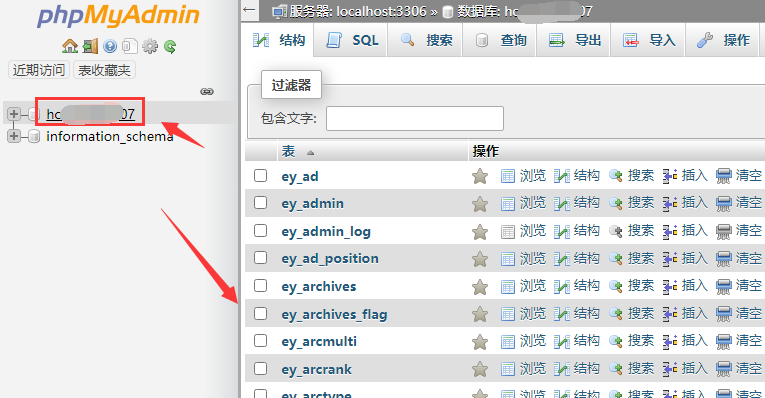This screenshot has height=398, width=765.
Task: Click the green reload navigation icon
Action: click(x=170, y=46)
